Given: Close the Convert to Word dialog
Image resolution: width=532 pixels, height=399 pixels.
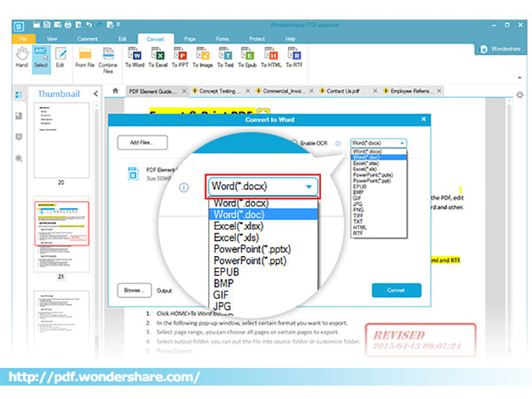Looking at the screenshot, I should click(424, 119).
